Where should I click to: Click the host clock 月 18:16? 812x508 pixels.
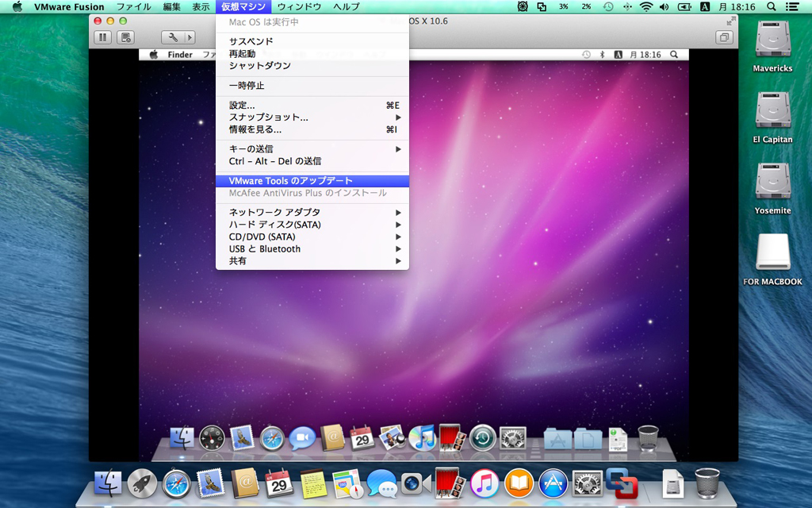pos(737,6)
